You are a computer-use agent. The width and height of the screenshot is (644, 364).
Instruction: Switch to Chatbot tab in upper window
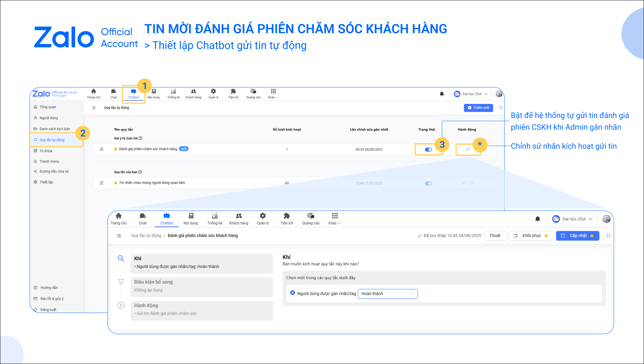pyautogui.click(x=133, y=94)
